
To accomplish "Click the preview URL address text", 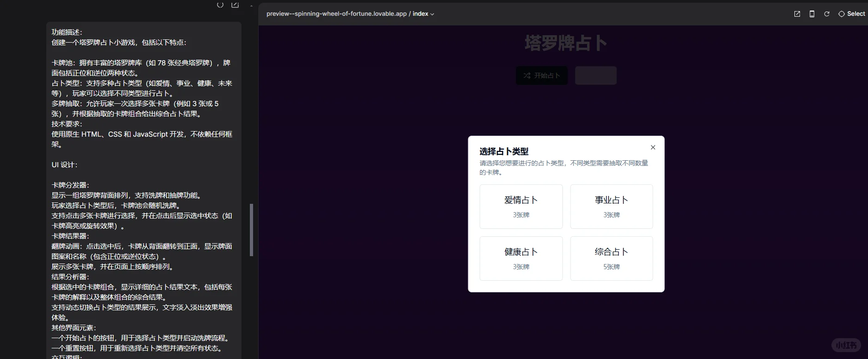I will point(336,14).
